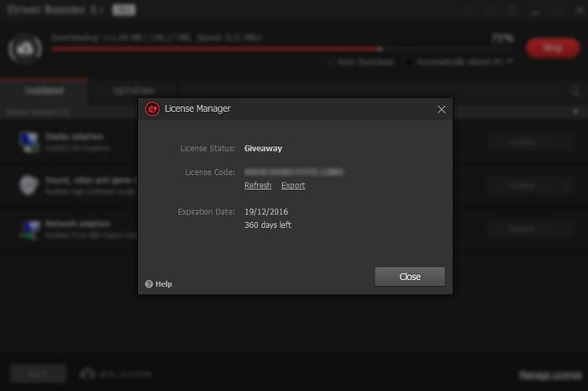Toggle the Automatically reboot PC checkbox
Screen dimensions: 588x391
tap(410, 62)
